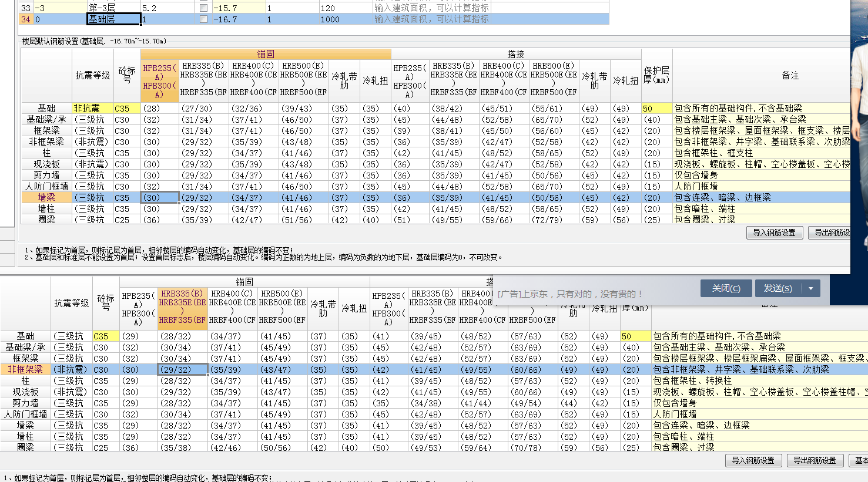868x482 pixels.
Task: Open the dropdown arrow beside 发送(S)
Action: click(811, 288)
